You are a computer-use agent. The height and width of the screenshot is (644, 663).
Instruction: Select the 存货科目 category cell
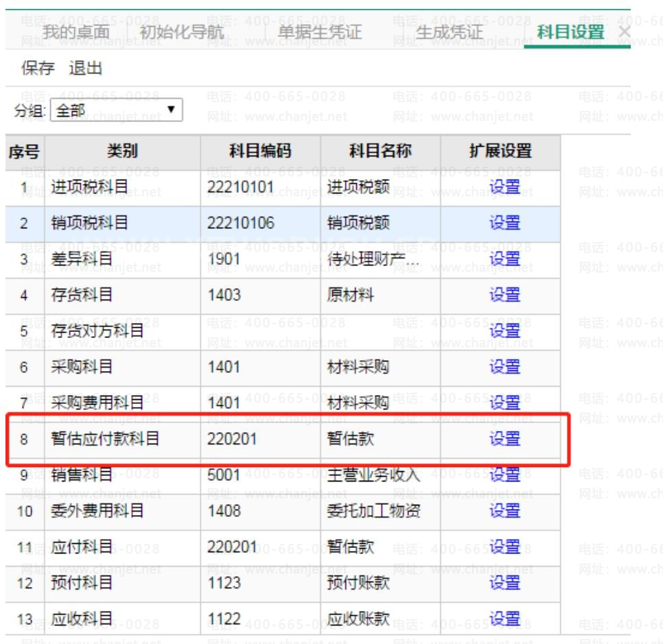pyautogui.click(x=122, y=296)
